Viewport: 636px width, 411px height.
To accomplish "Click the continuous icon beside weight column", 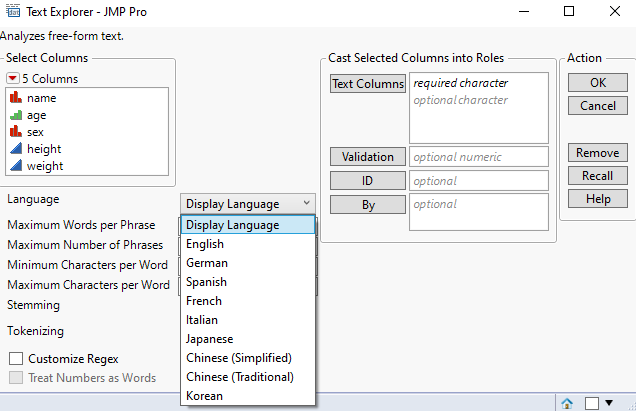I will pyautogui.click(x=15, y=166).
